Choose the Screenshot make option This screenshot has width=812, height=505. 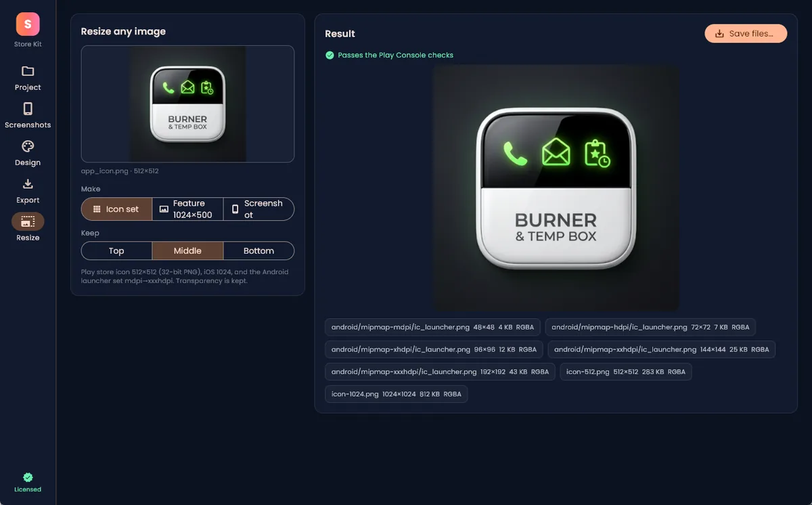point(258,209)
